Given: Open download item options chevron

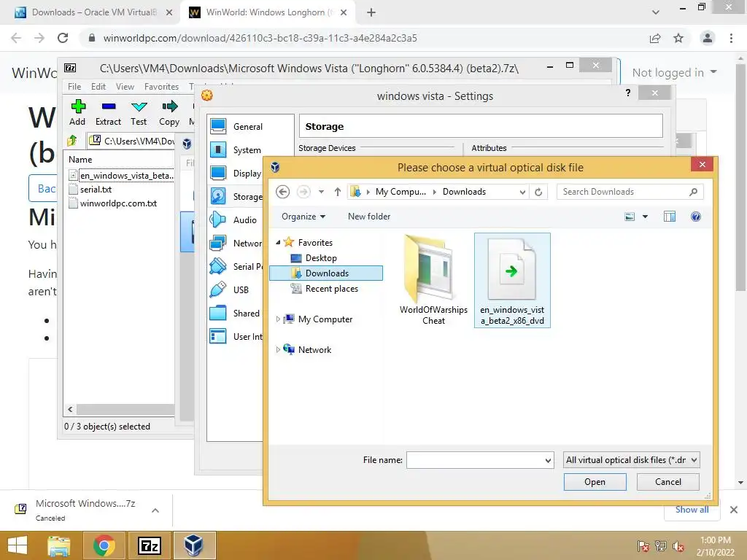Looking at the screenshot, I should [155, 510].
